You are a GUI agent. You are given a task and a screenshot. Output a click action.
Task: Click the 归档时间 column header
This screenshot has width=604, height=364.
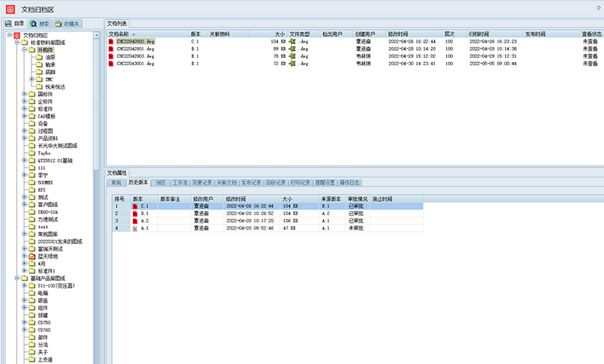point(494,34)
